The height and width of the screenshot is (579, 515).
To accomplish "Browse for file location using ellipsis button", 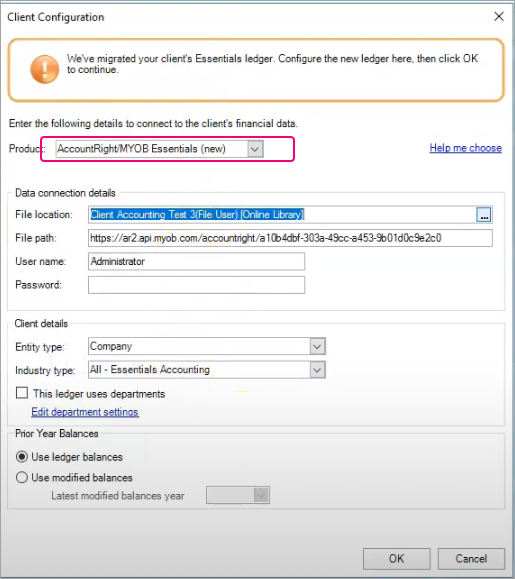I will click(x=484, y=215).
